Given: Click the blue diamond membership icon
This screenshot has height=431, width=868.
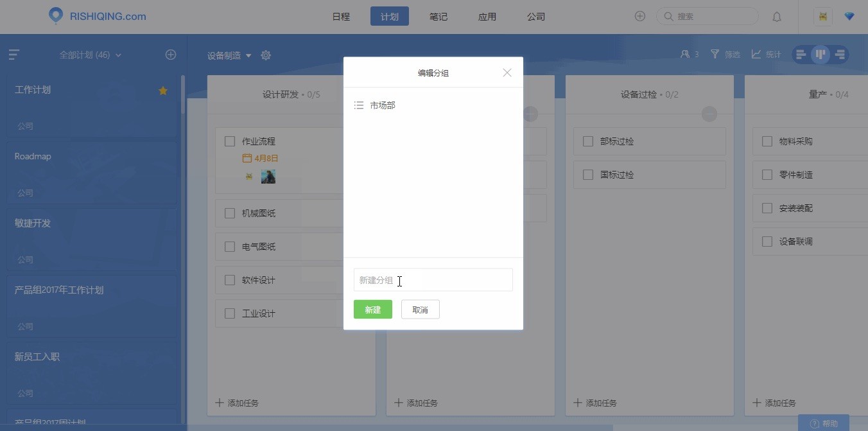Looking at the screenshot, I should click(849, 17).
